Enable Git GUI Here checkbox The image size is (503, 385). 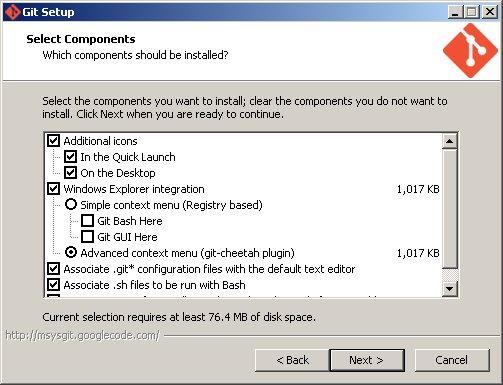tap(87, 237)
